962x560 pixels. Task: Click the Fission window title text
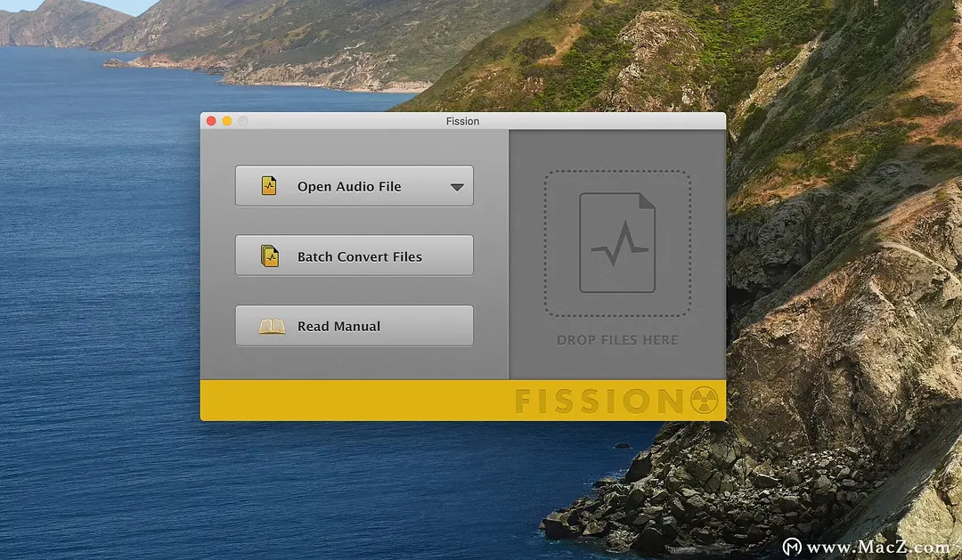click(462, 121)
